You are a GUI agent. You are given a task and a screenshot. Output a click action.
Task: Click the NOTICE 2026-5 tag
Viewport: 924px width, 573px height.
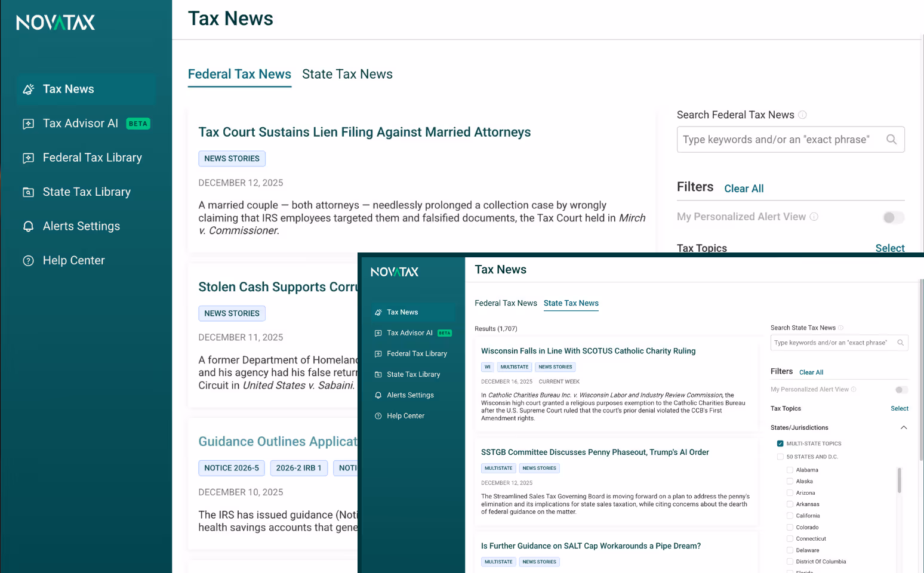232,468
